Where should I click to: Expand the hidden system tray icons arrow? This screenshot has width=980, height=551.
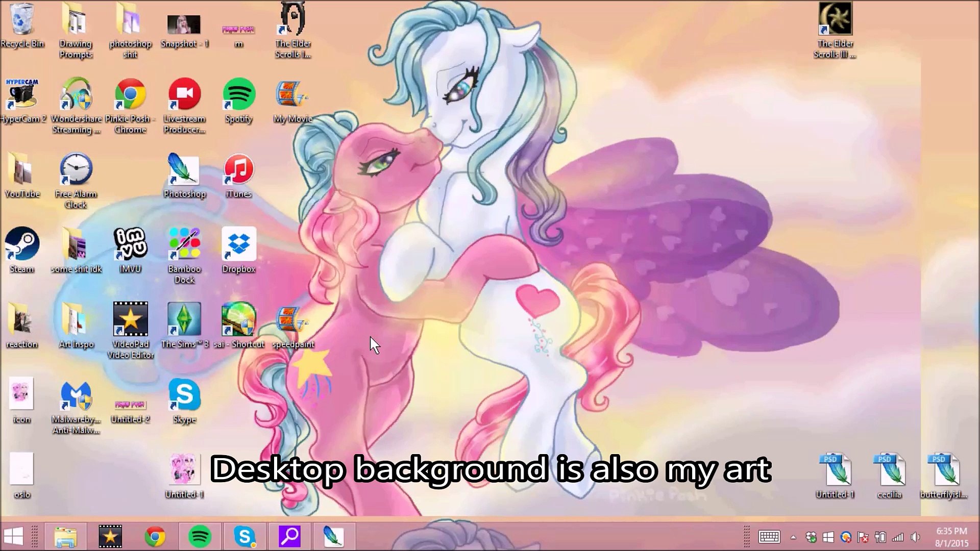[793, 537]
